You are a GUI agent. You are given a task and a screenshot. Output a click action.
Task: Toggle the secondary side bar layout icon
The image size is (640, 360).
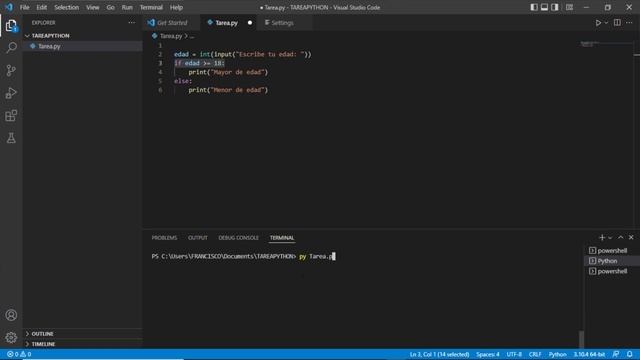point(555,7)
